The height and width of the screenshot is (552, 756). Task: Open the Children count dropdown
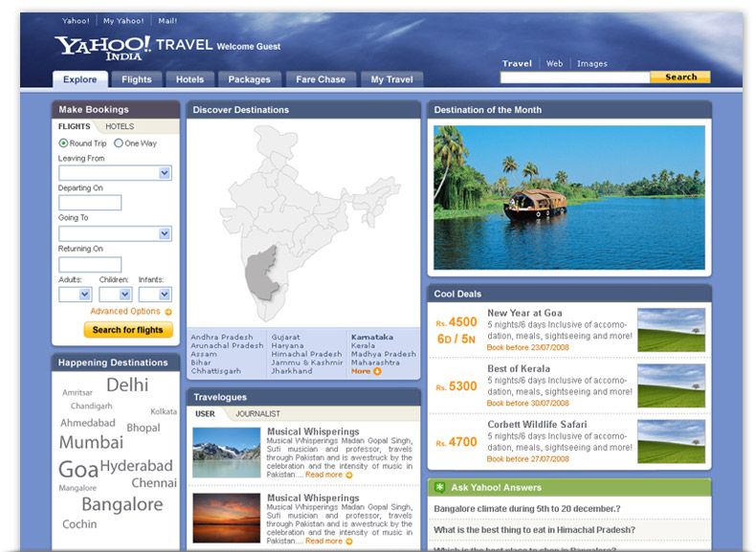(x=115, y=294)
